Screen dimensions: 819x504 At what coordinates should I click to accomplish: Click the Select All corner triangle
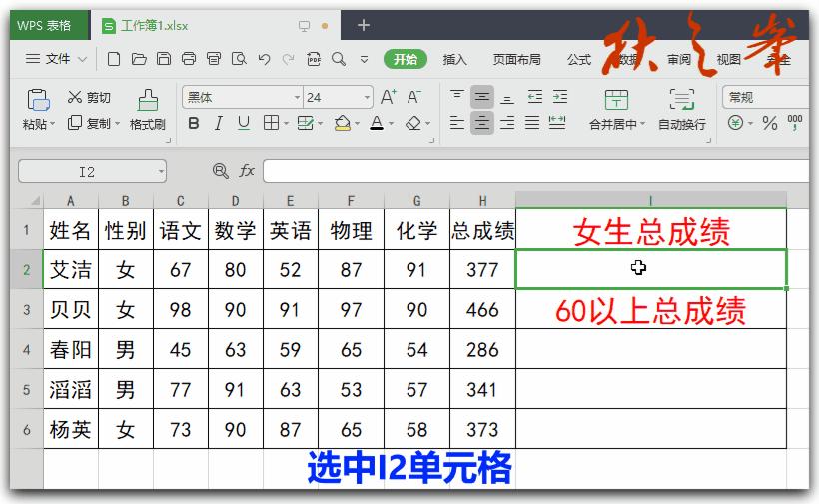[x=35, y=201]
